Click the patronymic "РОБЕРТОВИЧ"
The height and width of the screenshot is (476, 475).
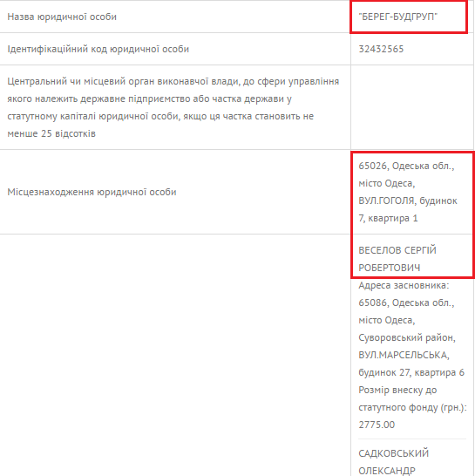tap(389, 268)
